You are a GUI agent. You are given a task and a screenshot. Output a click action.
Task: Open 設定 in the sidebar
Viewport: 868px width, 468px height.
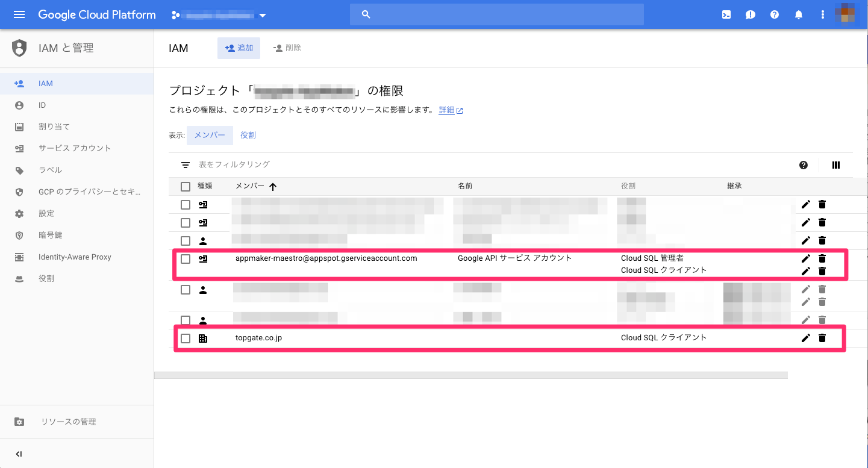coord(77,213)
